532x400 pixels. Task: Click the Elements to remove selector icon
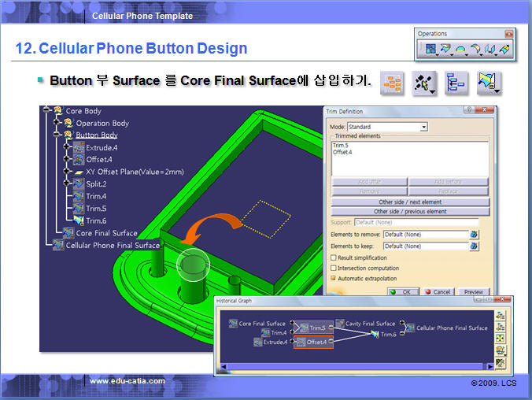[474, 235]
